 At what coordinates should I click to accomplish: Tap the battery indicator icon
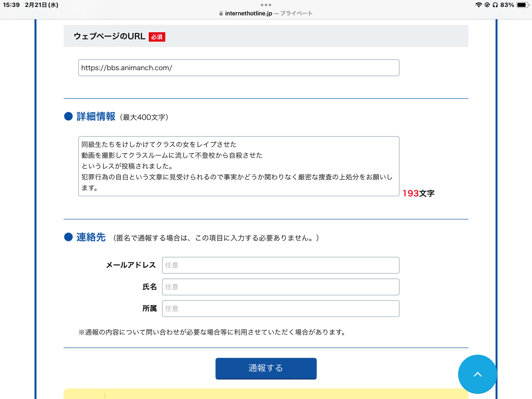(522, 5)
